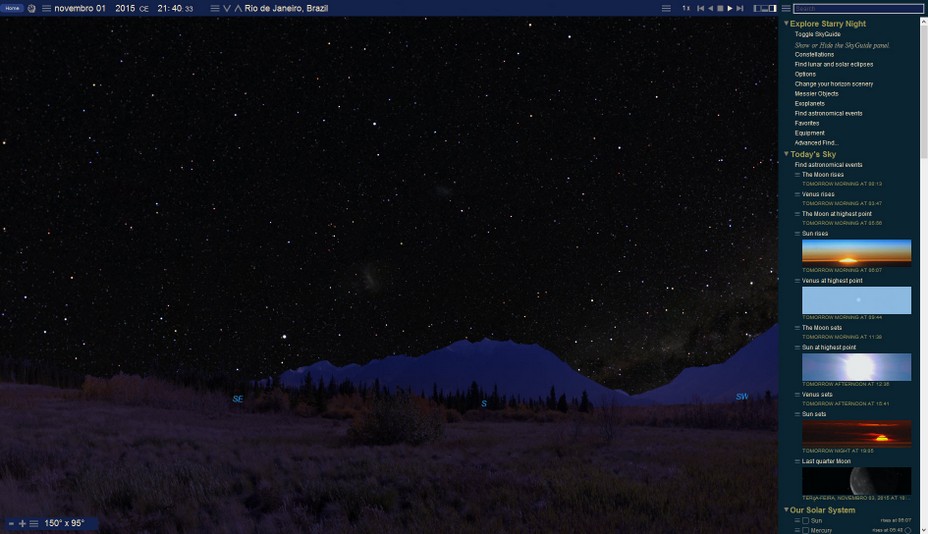This screenshot has width=928, height=534.
Task: Open Constellations in sidebar
Action: pyautogui.click(x=814, y=54)
